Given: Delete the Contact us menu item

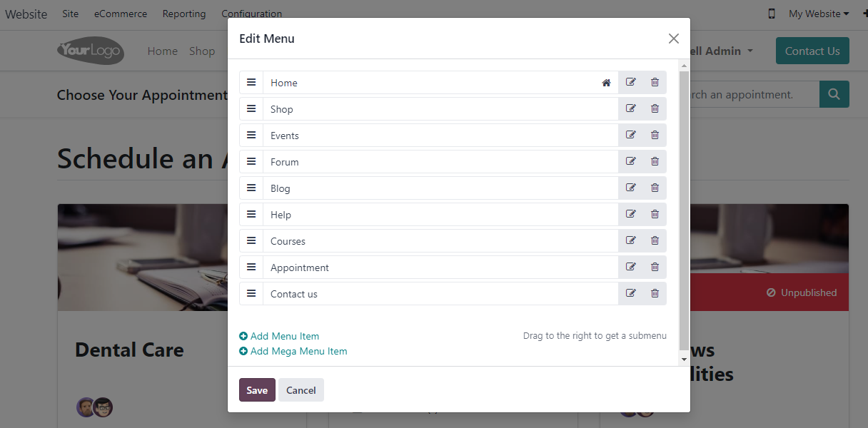Looking at the screenshot, I should [x=655, y=293].
